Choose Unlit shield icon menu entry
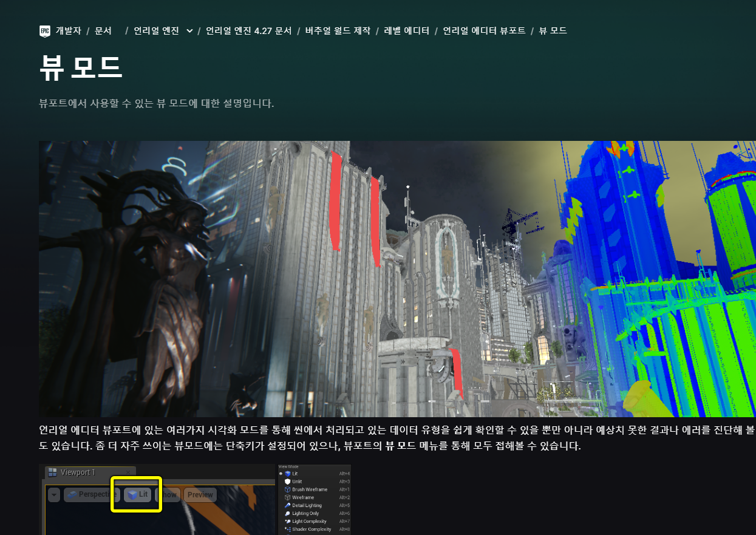 (314, 482)
